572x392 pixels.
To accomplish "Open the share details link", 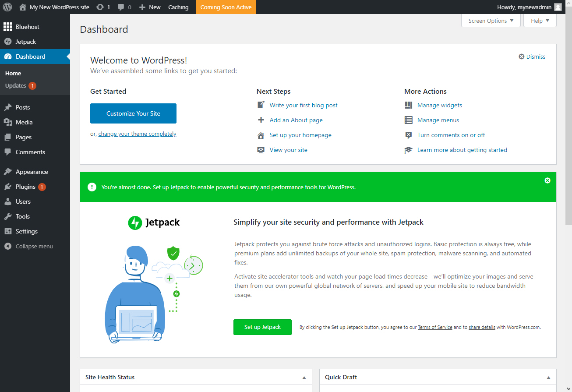I will coord(482,327).
